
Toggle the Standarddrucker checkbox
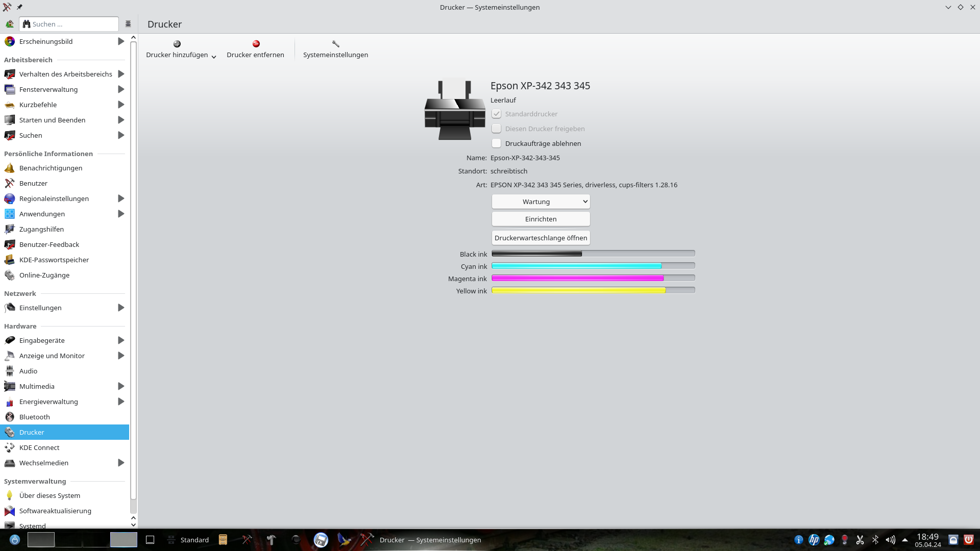click(x=496, y=114)
